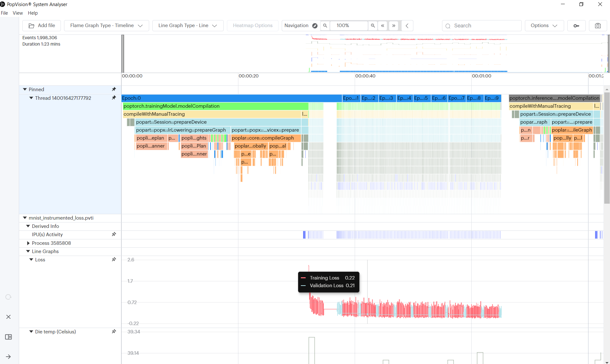The height and width of the screenshot is (364, 610).
Task: Capture a screenshot with the camera icon
Action: [x=598, y=25]
